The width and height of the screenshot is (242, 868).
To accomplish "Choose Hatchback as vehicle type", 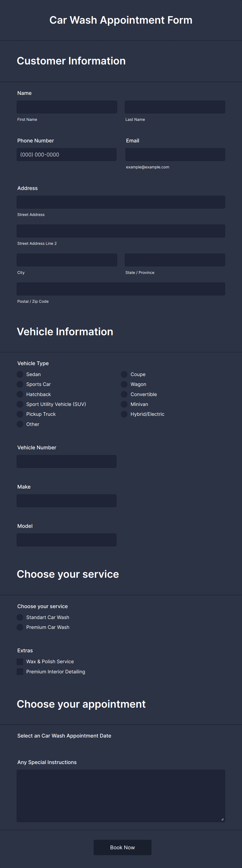I will pyautogui.click(x=20, y=394).
